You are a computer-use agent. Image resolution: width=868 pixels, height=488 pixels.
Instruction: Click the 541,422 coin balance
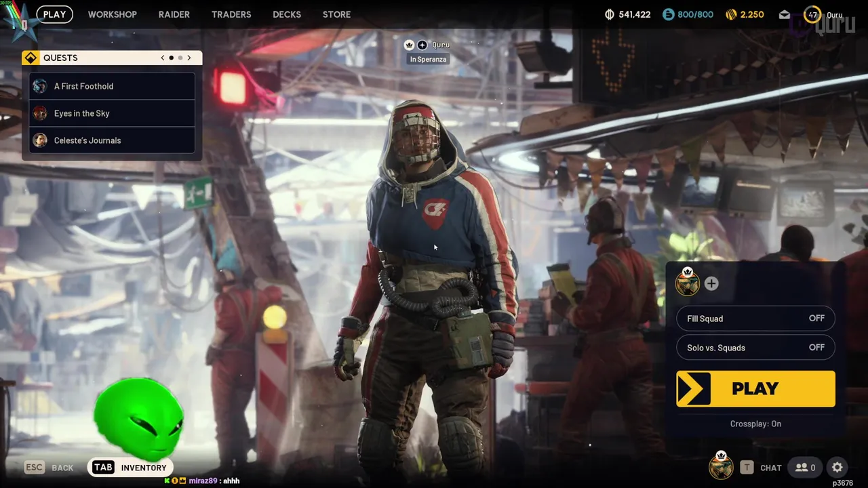[635, 14]
